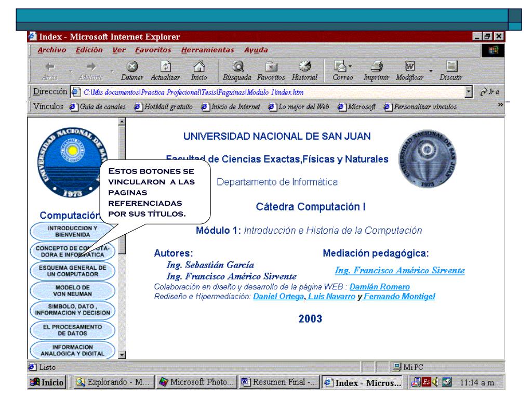Open the Adelante history dropdown arrow
This screenshot has width=532, height=399.
pos(112,71)
